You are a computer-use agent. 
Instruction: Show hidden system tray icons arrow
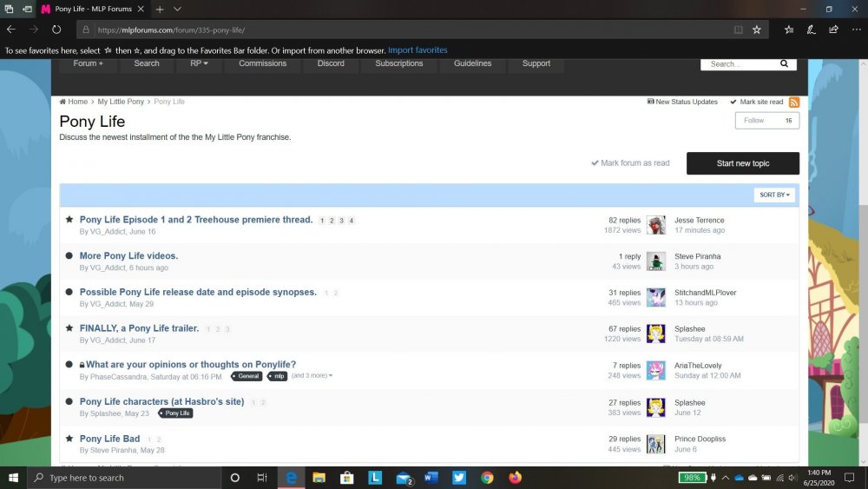[x=725, y=478]
